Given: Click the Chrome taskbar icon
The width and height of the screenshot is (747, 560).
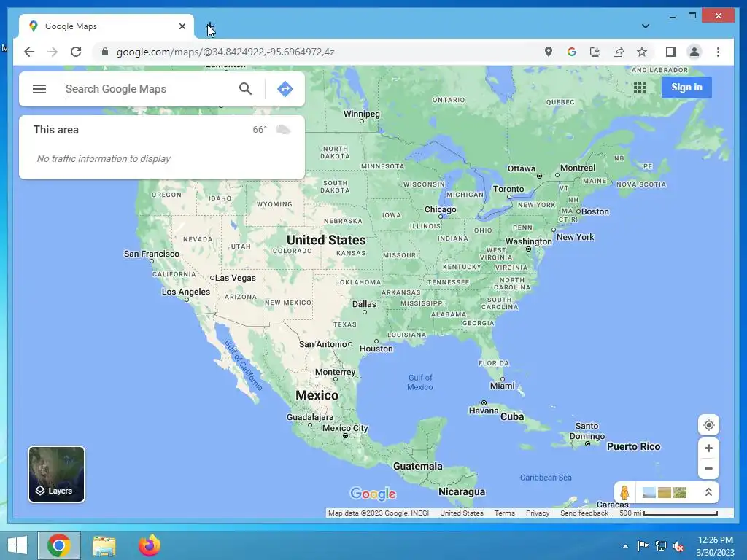Looking at the screenshot, I should point(59,545).
